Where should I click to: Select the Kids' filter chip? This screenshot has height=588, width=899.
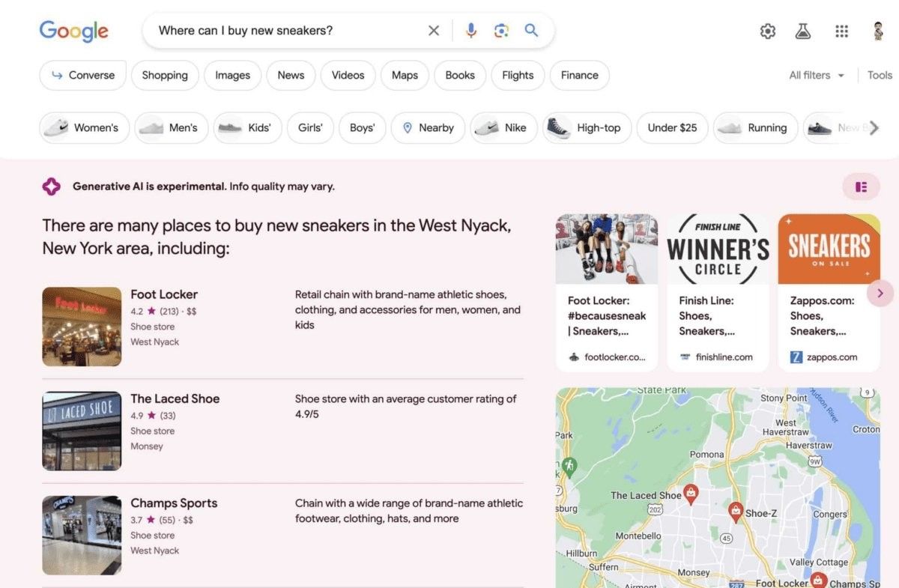[x=247, y=127]
